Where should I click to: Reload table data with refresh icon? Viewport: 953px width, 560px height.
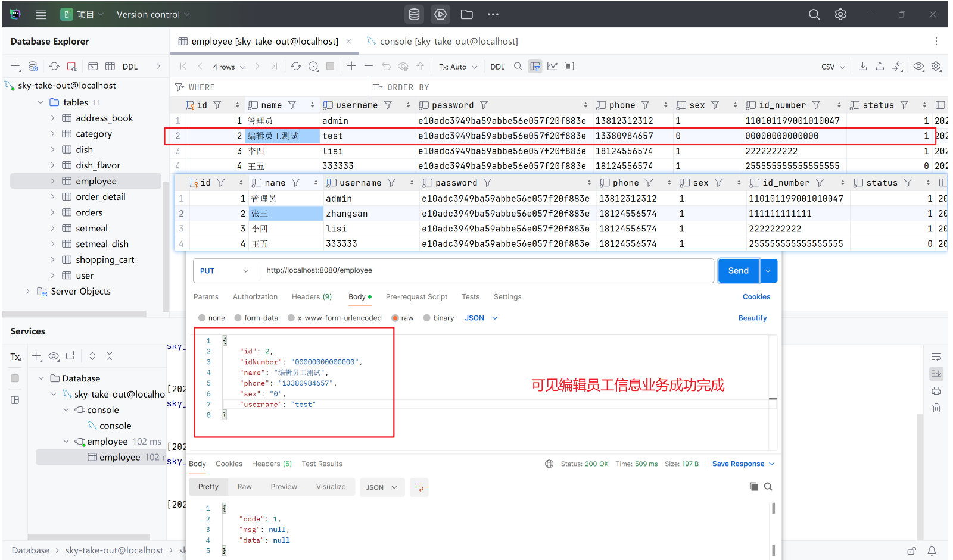(x=296, y=66)
